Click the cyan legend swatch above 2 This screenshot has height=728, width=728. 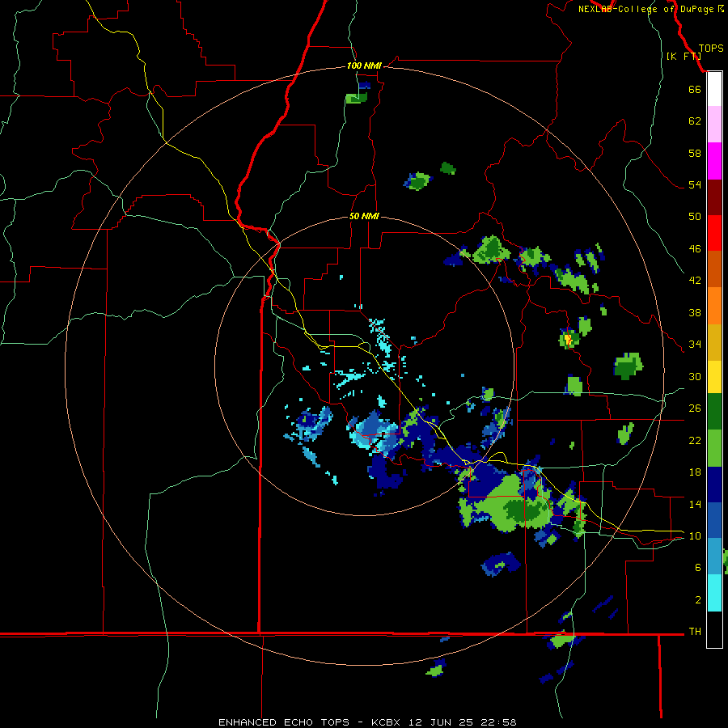point(714,594)
